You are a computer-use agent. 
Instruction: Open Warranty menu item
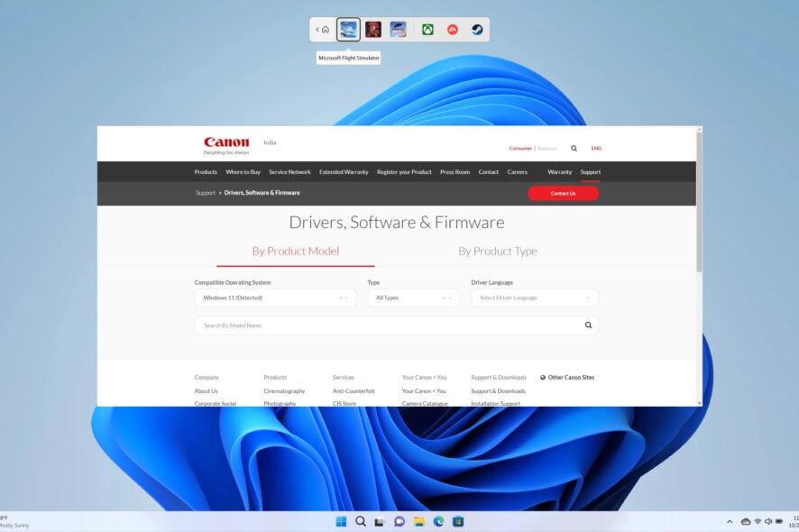[559, 172]
